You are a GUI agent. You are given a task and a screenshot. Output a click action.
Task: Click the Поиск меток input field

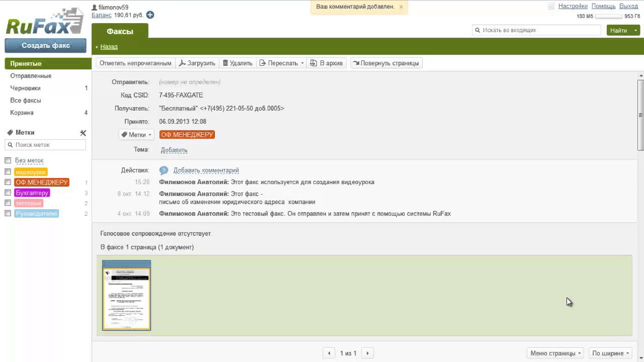[45, 145]
